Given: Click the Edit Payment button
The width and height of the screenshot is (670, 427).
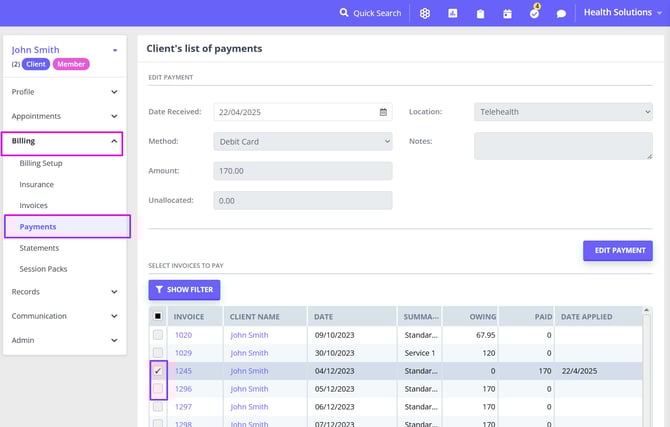Looking at the screenshot, I should [x=617, y=251].
